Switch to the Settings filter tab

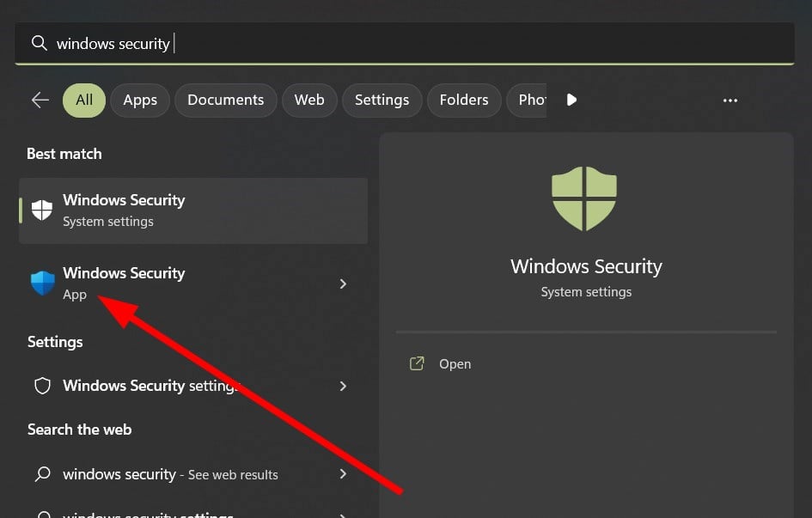click(x=382, y=100)
